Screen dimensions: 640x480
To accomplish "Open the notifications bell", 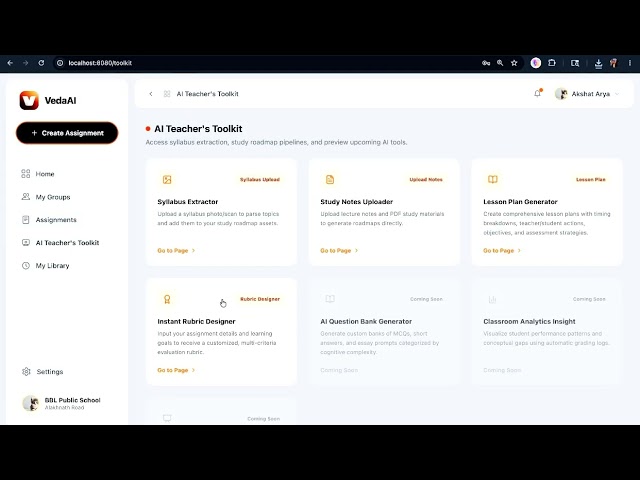I will click(x=538, y=93).
